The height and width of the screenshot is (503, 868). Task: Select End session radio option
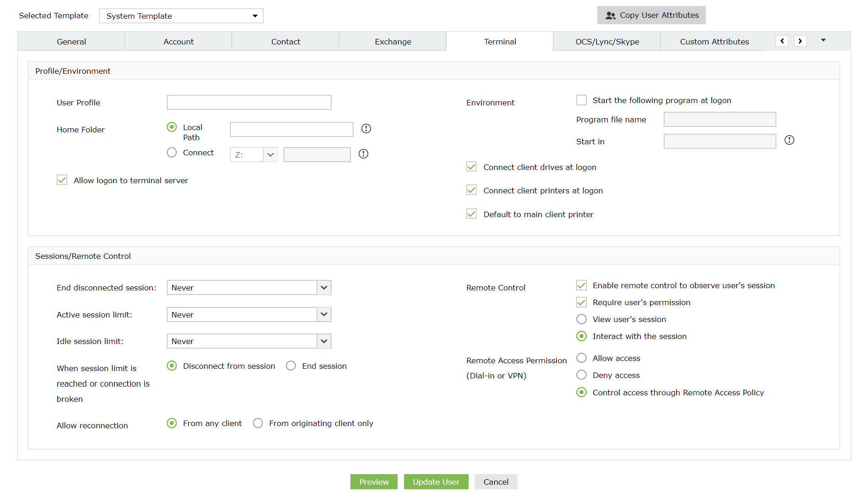click(x=291, y=366)
